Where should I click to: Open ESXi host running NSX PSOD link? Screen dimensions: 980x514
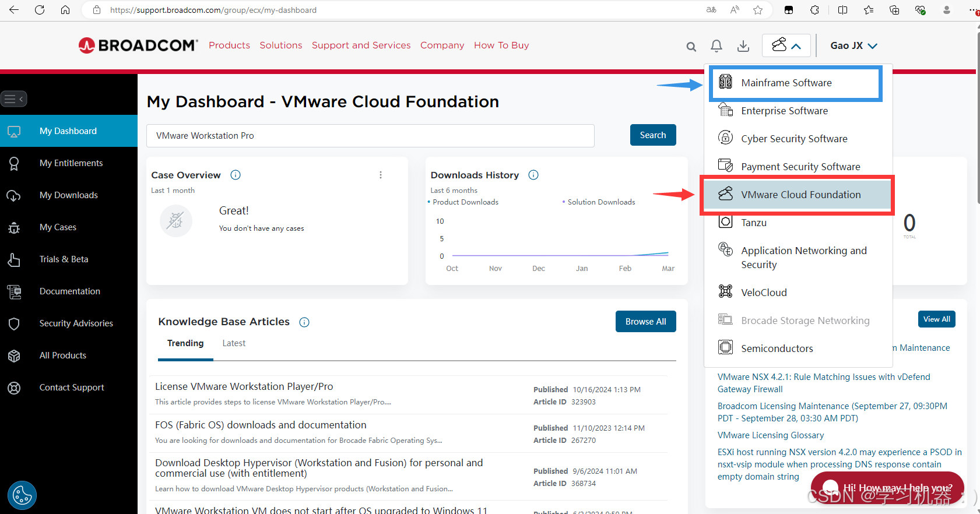click(x=840, y=464)
